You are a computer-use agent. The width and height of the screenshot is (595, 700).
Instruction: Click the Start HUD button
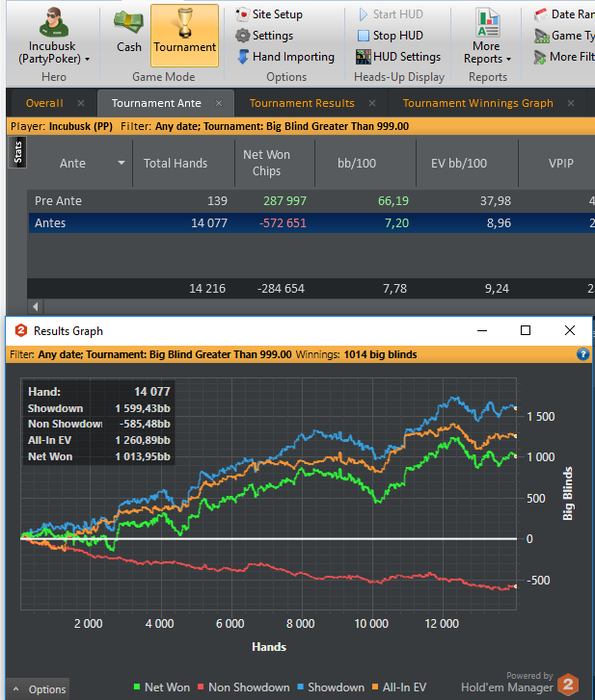(391, 14)
